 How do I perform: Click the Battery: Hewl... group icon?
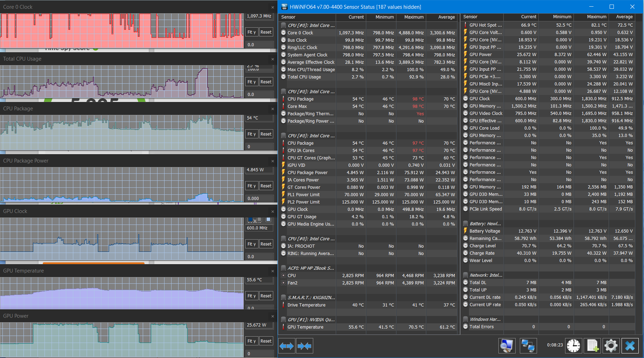[x=465, y=223]
